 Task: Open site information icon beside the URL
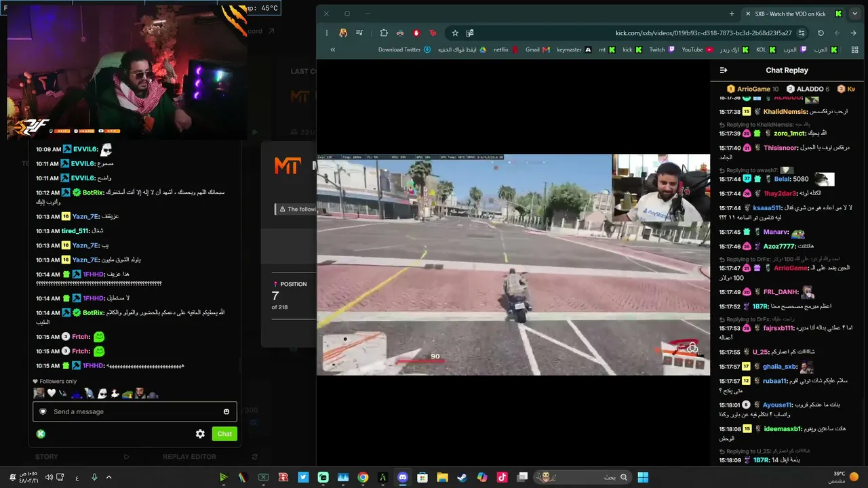802,33
